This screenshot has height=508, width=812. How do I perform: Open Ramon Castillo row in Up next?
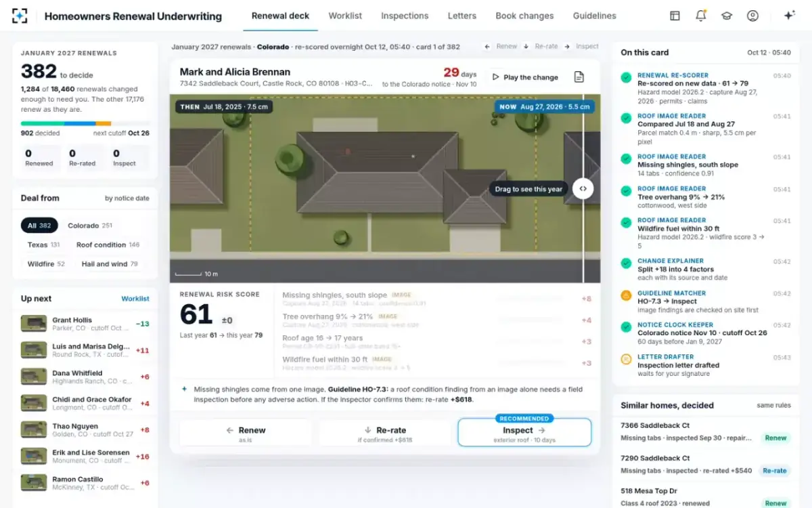pyautogui.click(x=85, y=483)
